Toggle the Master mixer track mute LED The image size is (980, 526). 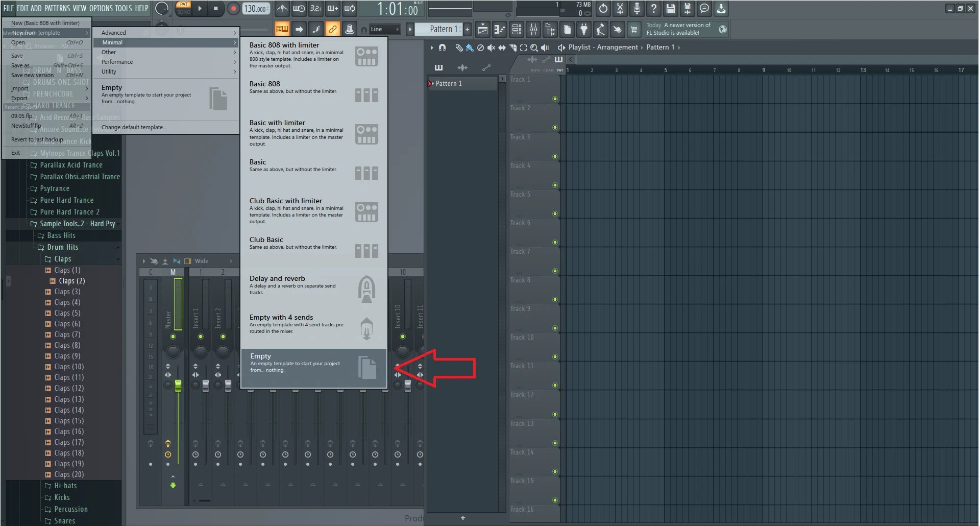click(173, 337)
